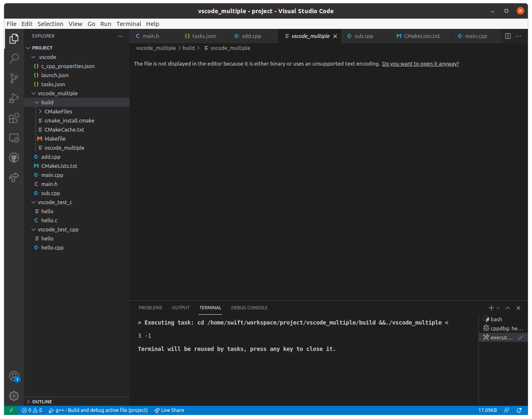This screenshot has height=419, width=532.
Task: Open Live Share activity bar icon
Action: pyautogui.click(x=14, y=177)
